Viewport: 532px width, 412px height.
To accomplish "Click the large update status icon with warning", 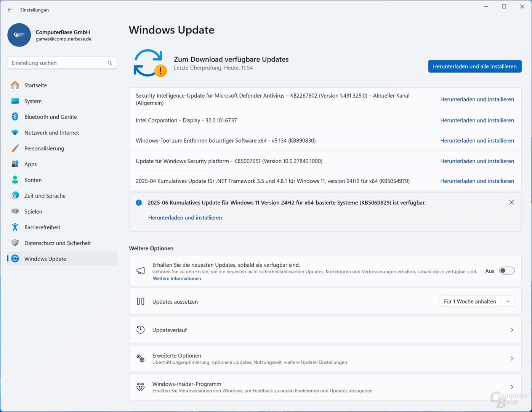I will (150, 63).
